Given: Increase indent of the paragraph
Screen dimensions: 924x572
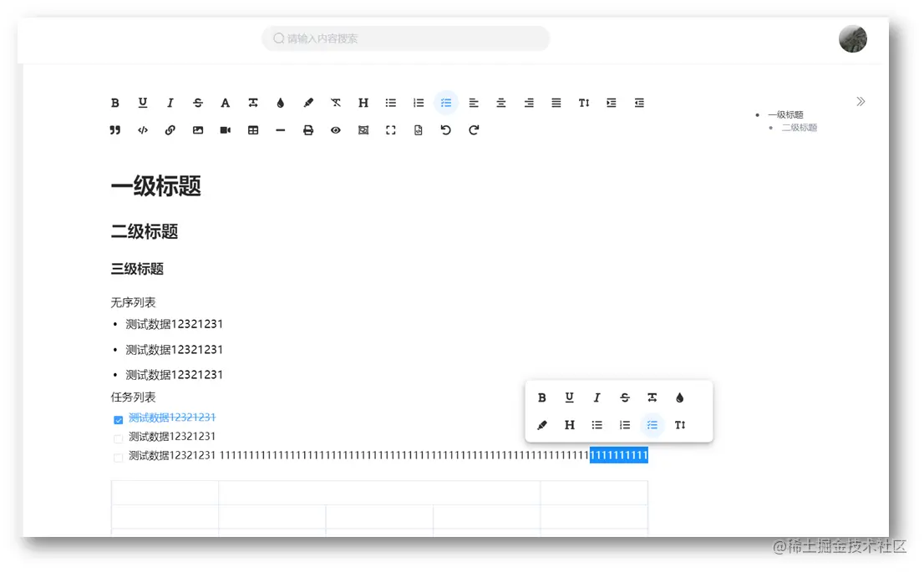Looking at the screenshot, I should (x=612, y=103).
